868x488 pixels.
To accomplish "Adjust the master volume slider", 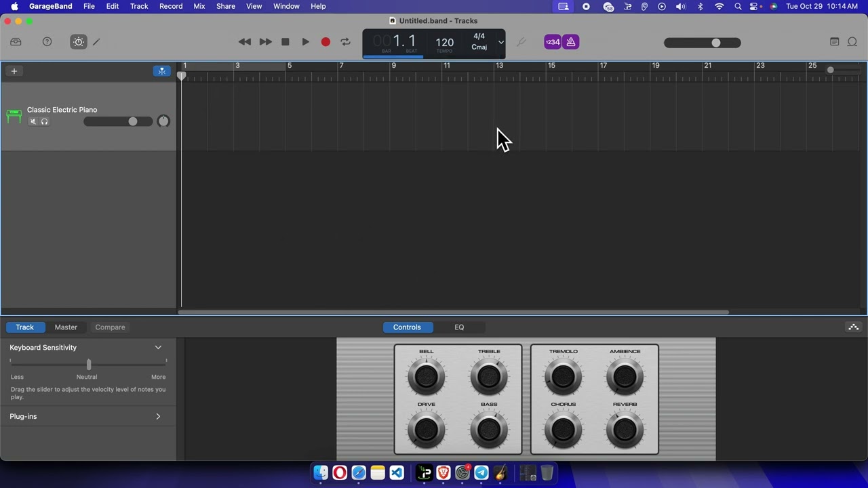I will [703, 43].
